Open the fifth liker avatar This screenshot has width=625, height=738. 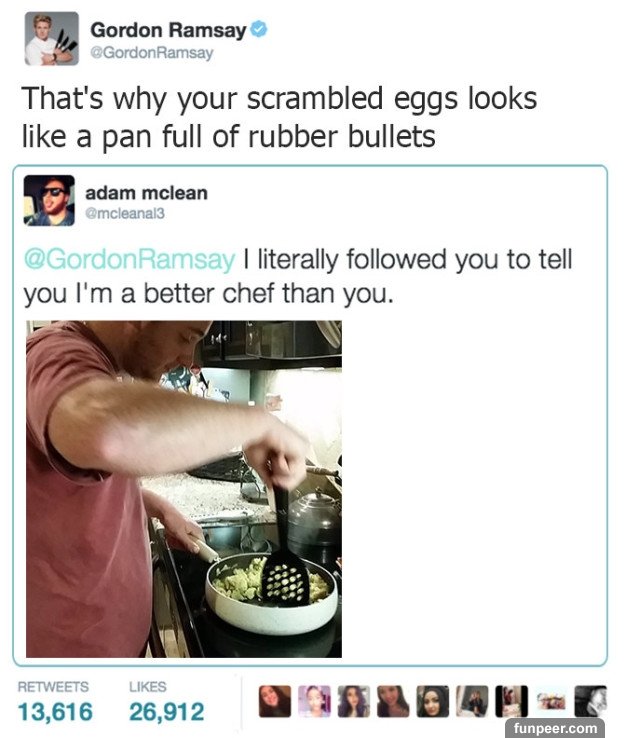(x=433, y=701)
